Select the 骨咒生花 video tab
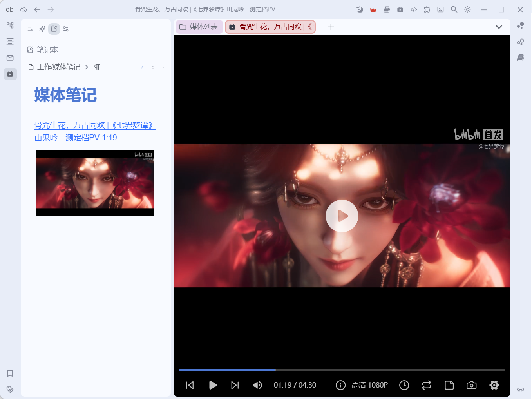Viewport: 532px width, 399px height. (270, 27)
